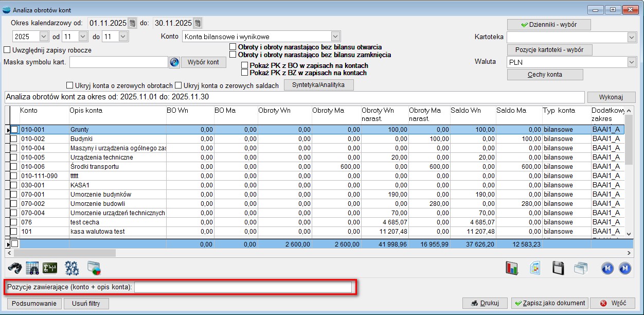This screenshot has height=315, width=644.
Task: Click the binoculars search icon
Action: point(15,268)
